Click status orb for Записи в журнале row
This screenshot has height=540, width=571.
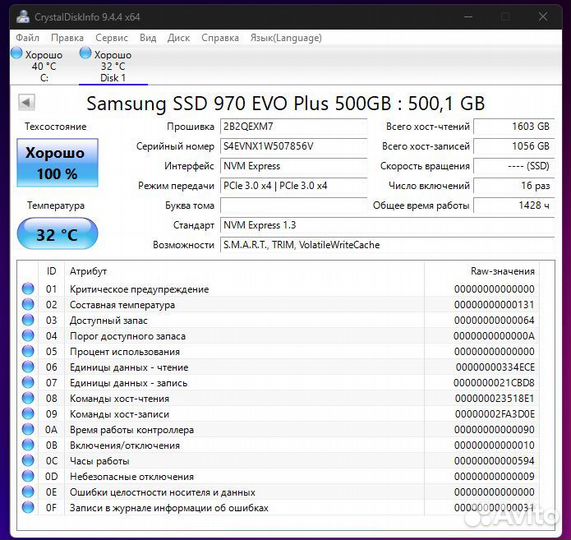pos(28,508)
